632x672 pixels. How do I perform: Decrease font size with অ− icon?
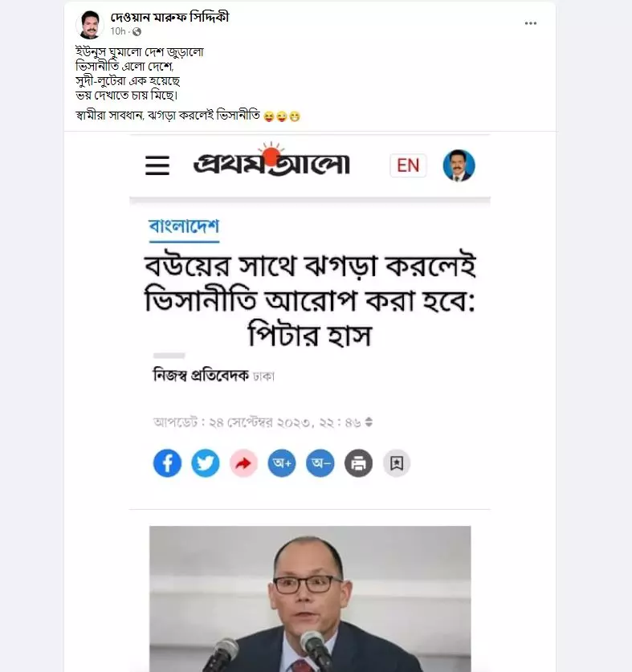[x=320, y=463]
